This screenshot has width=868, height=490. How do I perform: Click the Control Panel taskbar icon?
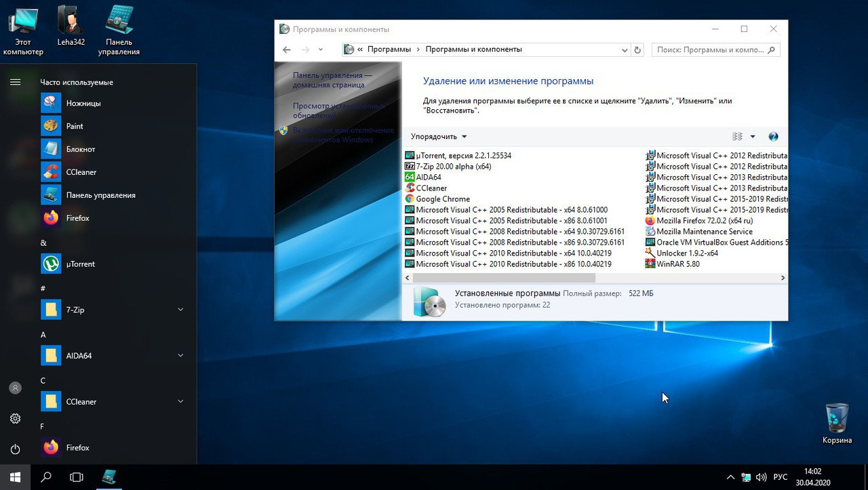tap(108, 477)
